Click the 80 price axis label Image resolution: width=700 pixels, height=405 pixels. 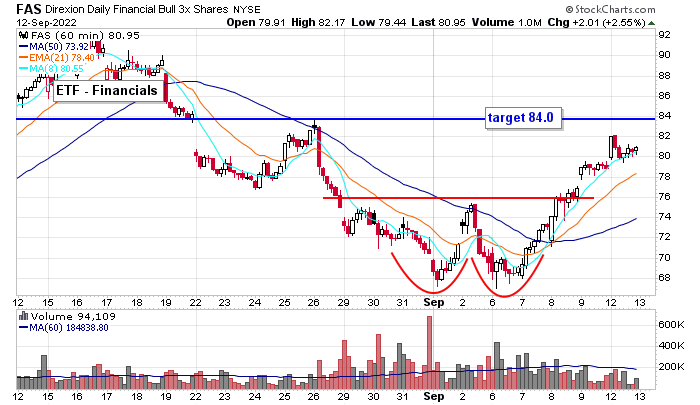(664, 156)
